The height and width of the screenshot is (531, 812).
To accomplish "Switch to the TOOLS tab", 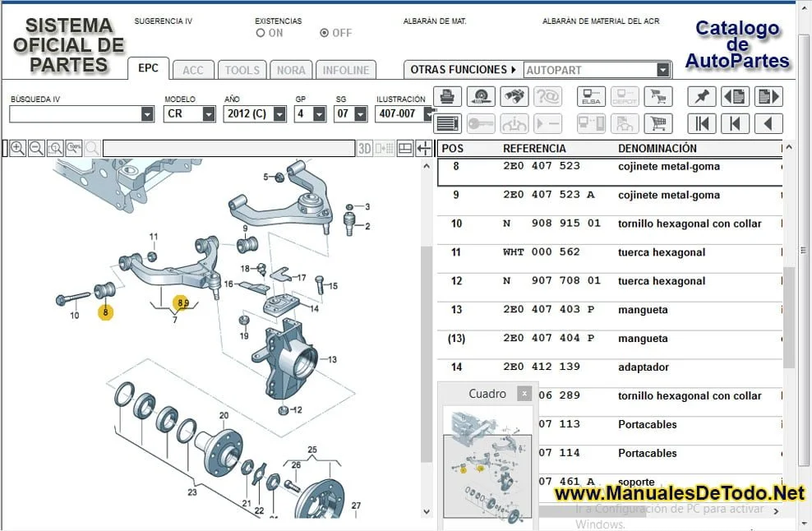I will (242, 70).
